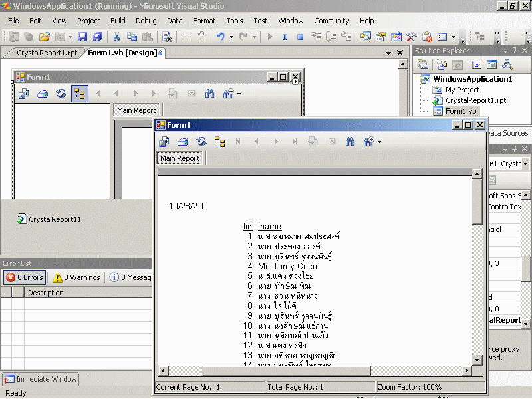Toggle the 0 Errors filter button
The height and width of the screenshot is (399, 532).
[24, 277]
